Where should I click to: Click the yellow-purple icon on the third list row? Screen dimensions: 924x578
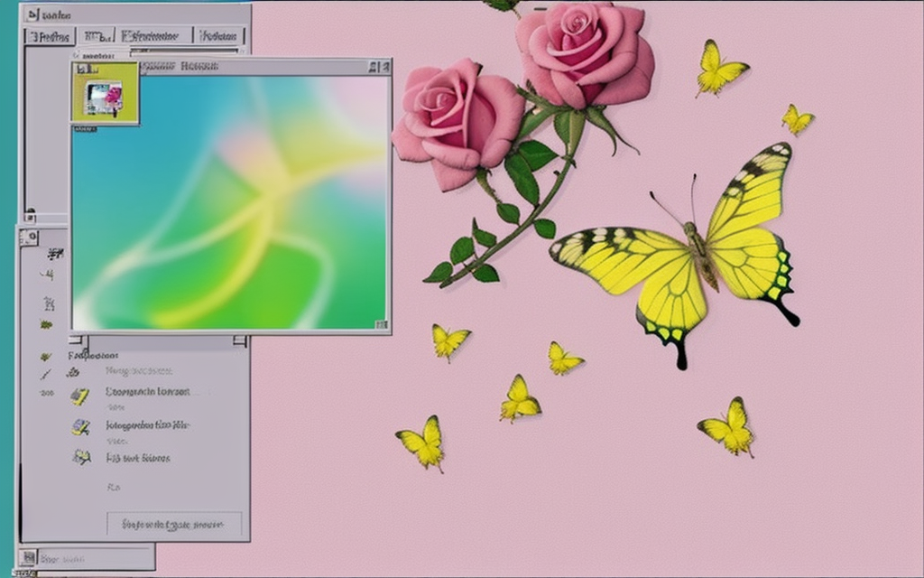80,427
